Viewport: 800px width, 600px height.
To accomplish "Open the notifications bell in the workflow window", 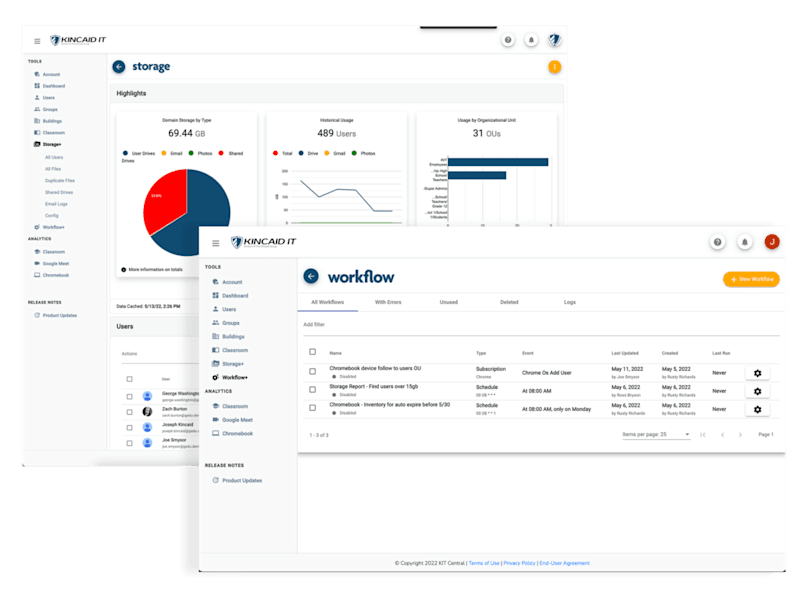I will coord(744,242).
